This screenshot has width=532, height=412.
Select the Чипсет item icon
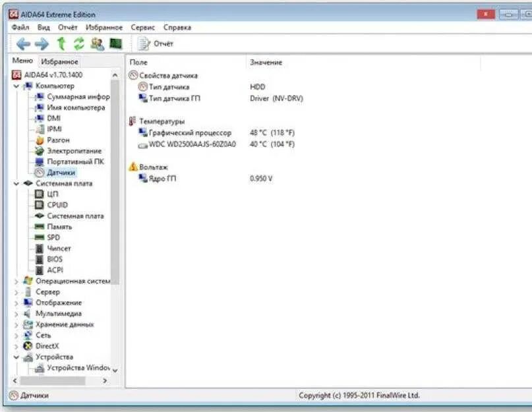[x=40, y=249]
